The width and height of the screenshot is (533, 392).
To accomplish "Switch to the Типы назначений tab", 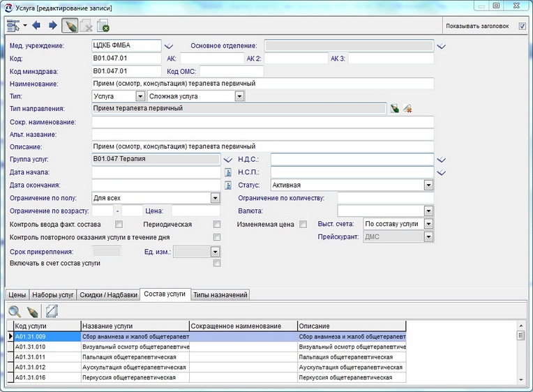I will pyautogui.click(x=220, y=295).
